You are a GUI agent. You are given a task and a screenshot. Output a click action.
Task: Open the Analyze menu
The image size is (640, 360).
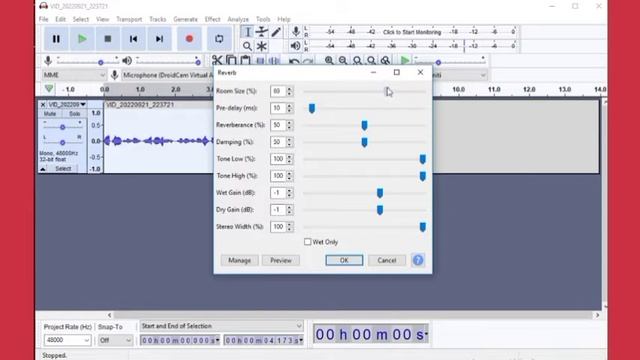(238, 19)
